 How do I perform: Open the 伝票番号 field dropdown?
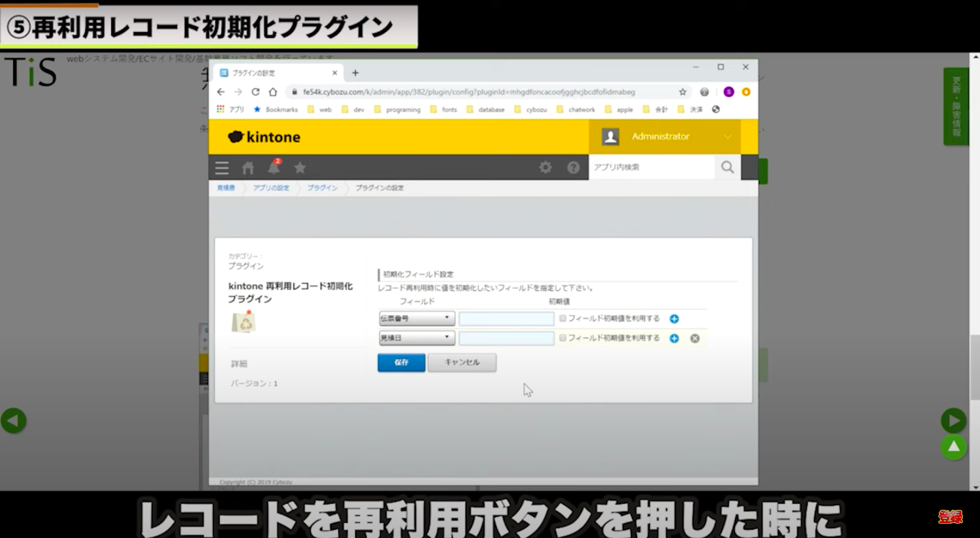click(x=416, y=319)
